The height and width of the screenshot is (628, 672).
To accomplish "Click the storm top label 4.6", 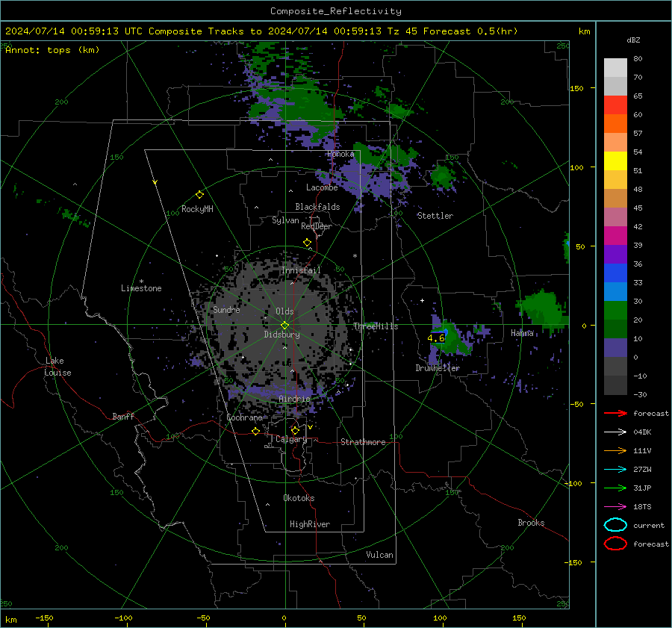I will [x=436, y=338].
